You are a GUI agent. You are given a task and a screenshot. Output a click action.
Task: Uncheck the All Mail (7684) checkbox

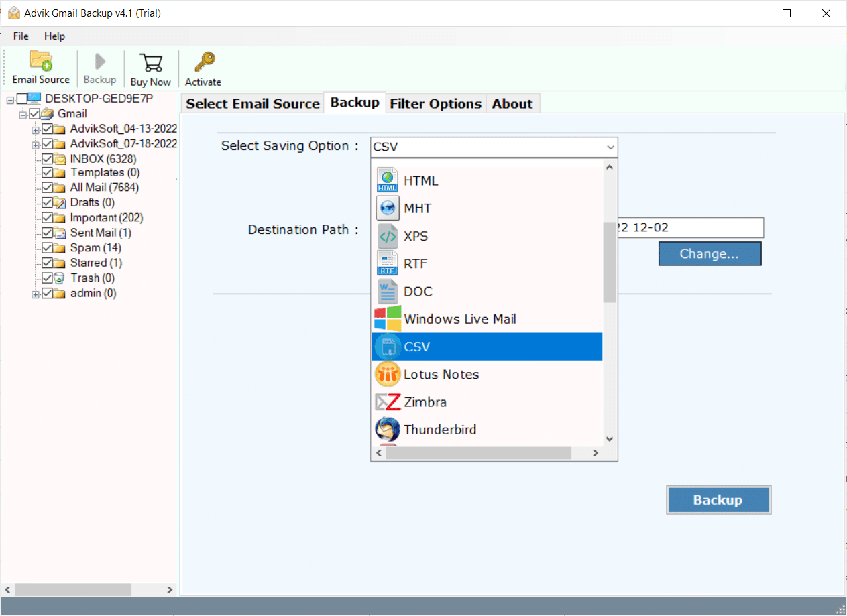[x=47, y=188]
